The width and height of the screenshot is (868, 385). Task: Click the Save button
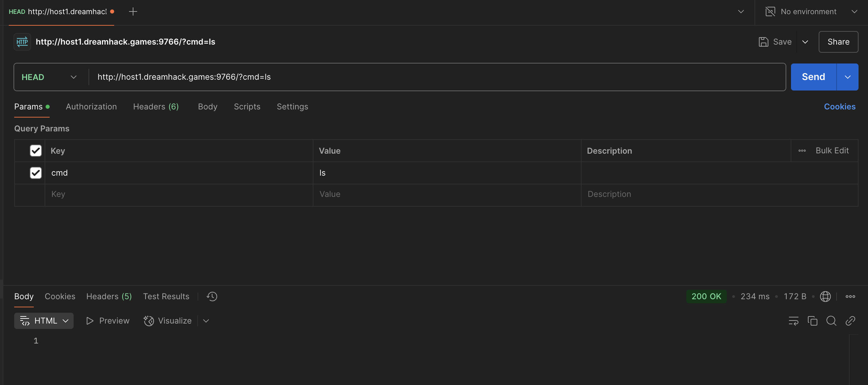[775, 42]
